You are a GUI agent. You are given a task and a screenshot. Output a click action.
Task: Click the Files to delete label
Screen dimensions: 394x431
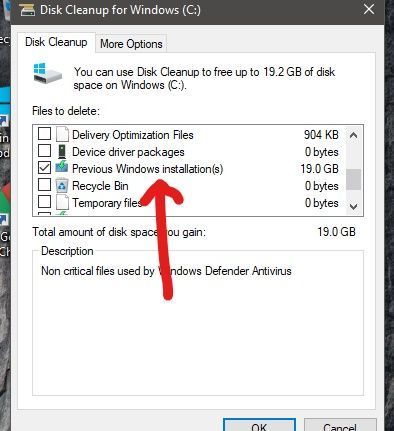(x=66, y=111)
